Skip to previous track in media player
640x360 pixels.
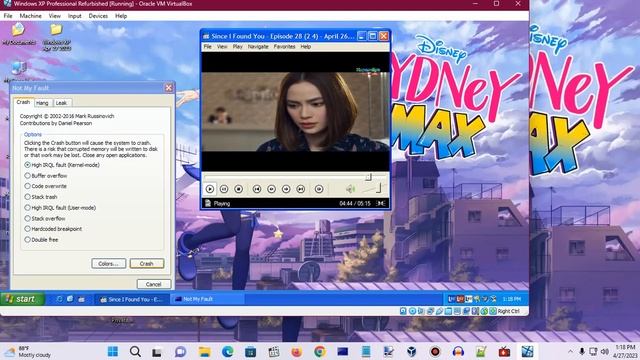coord(257,189)
